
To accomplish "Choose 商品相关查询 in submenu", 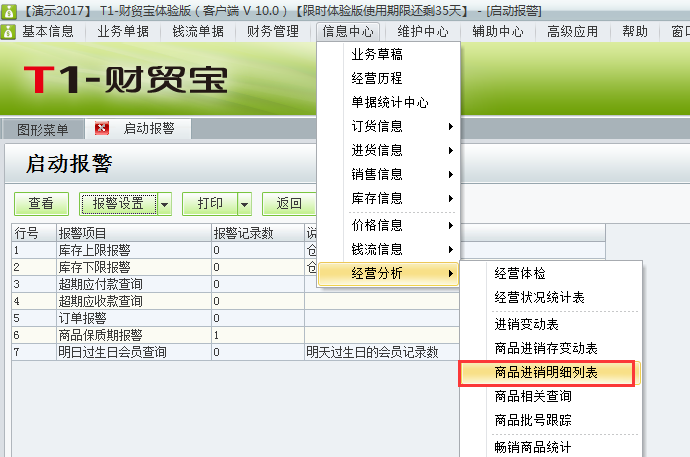I will coord(551,396).
